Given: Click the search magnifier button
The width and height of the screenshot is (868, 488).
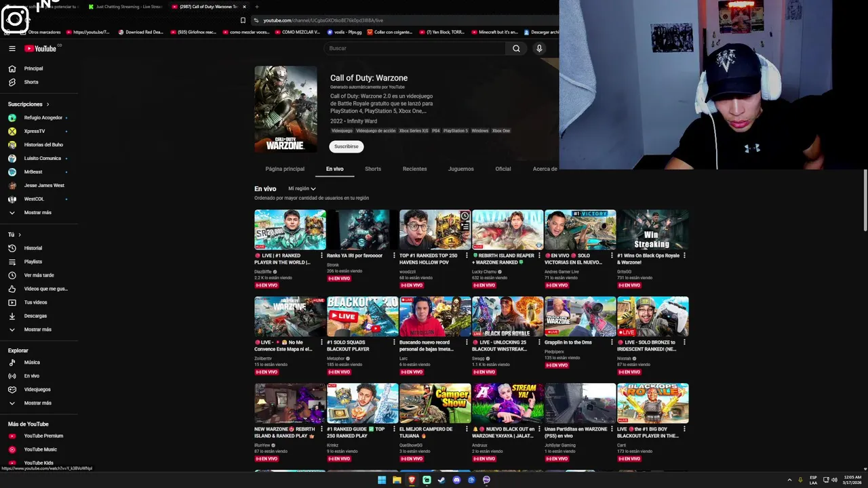Looking at the screenshot, I should [516, 48].
